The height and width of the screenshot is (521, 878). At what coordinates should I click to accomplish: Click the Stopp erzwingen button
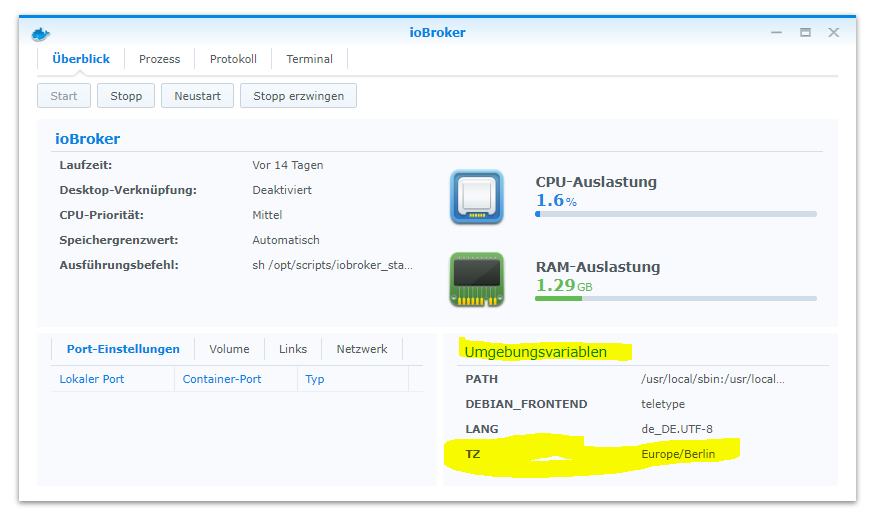pyautogui.click(x=298, y=96)
